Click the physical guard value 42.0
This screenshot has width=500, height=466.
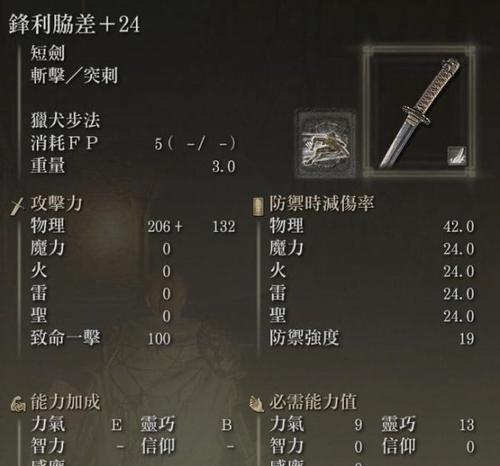pyautogui.click(x=459, y=227)
